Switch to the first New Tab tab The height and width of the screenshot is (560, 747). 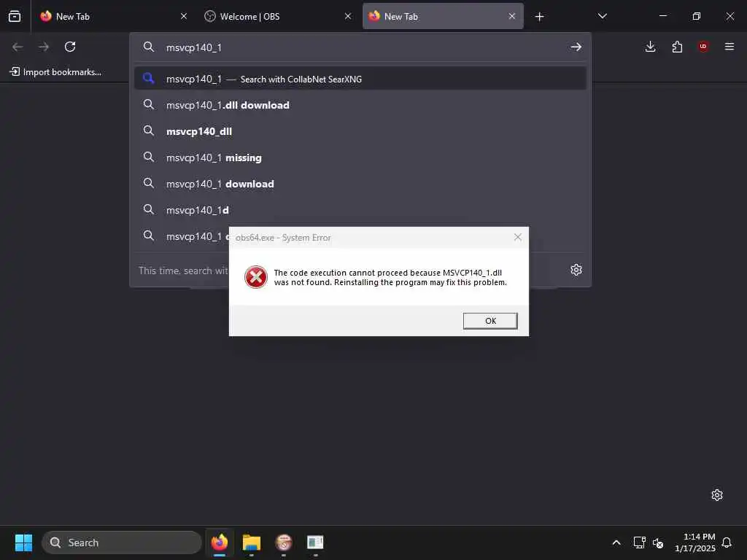(x=114, y=16)
